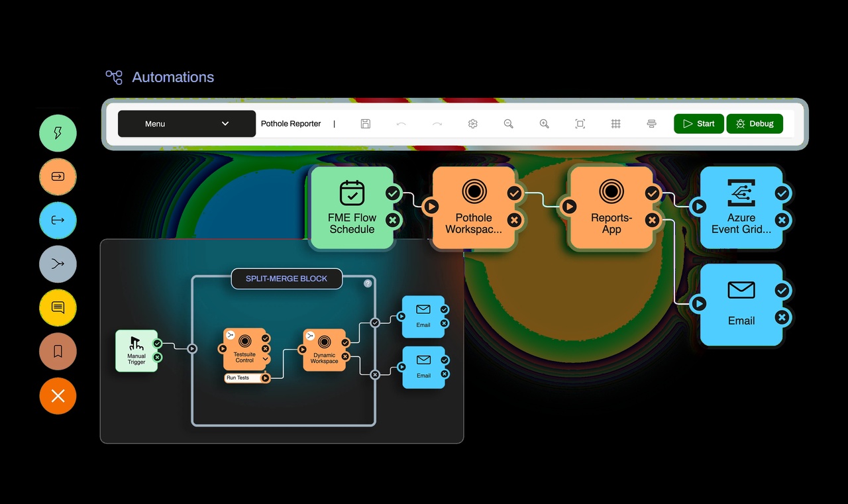The height and width of the screenshot is (504, 848).
Task: Select the Azure Event Grid node
Action: pyautogui.click(x=741, y=207)
